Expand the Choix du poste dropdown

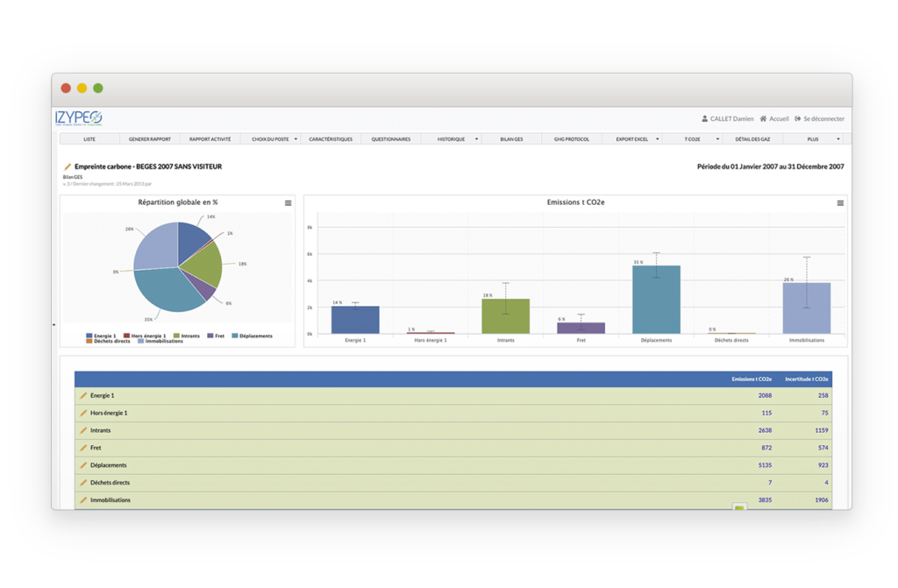coord(296,139)
